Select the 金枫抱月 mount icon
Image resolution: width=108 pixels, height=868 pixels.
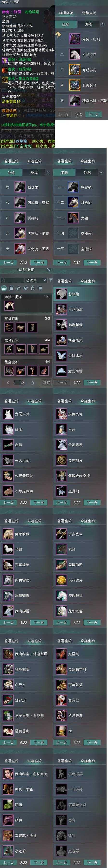coord(61,460)
